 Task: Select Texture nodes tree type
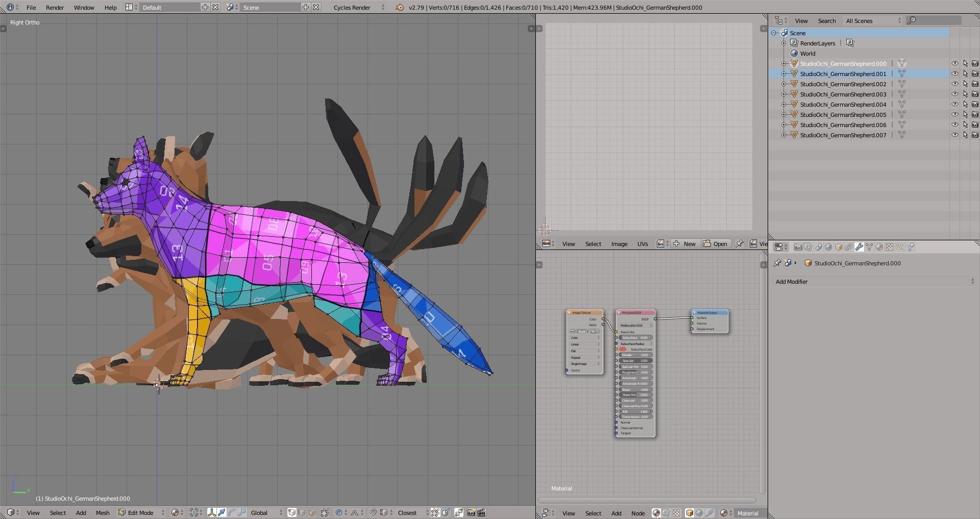[x=676, y=513]
